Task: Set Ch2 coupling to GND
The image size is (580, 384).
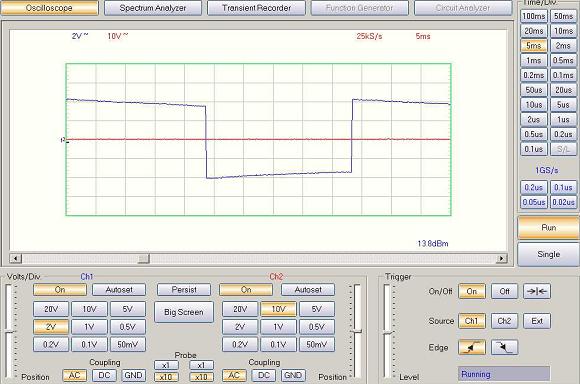Action: [x=293, y=375]
